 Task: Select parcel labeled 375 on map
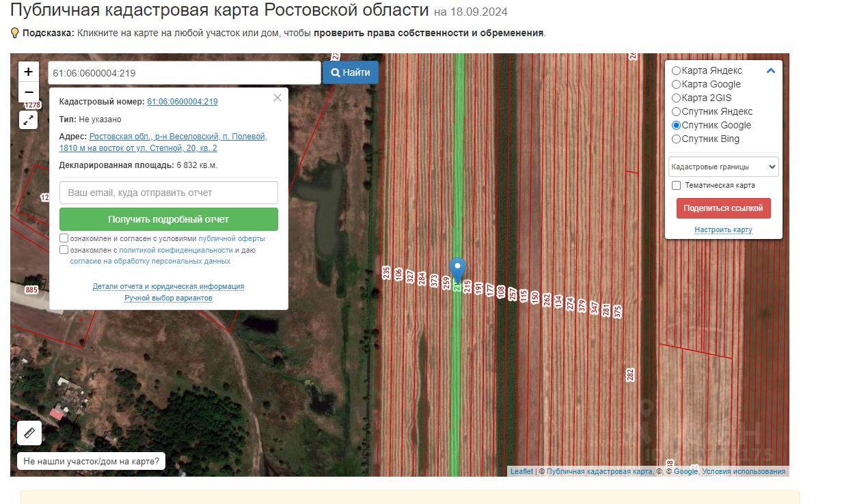(x=617, y=311)
